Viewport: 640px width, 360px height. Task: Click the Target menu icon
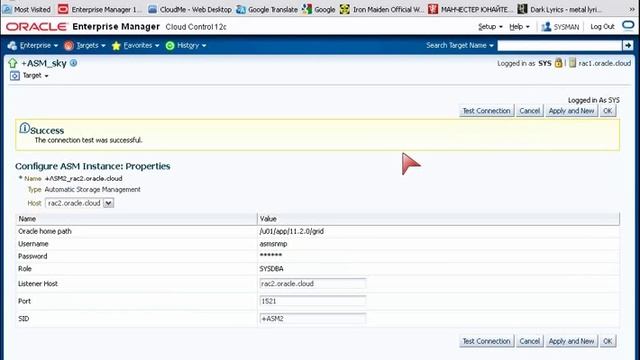[15, 76]
